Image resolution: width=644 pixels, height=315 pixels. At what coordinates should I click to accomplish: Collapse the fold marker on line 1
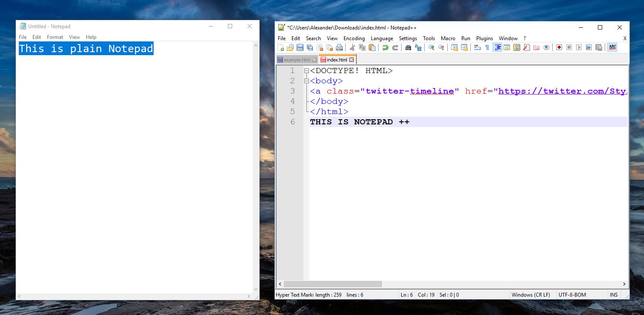pyautogui.click(x=306, y=71)
